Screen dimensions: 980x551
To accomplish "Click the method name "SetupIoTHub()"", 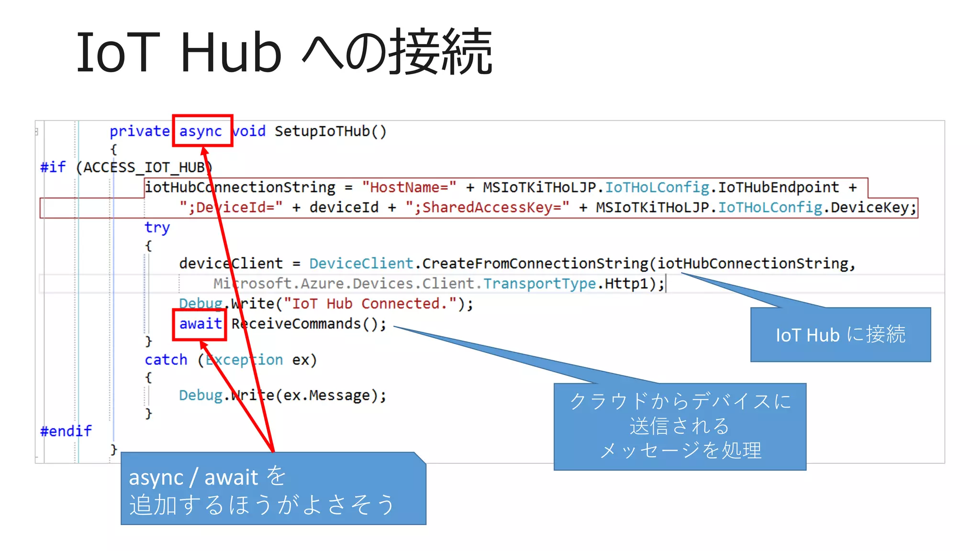I will coord(330,131).
